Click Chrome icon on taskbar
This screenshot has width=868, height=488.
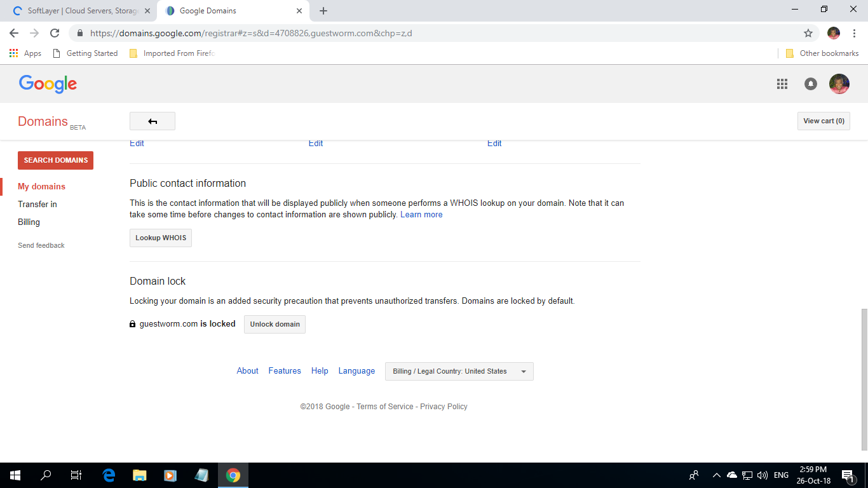tap(233, 475)
